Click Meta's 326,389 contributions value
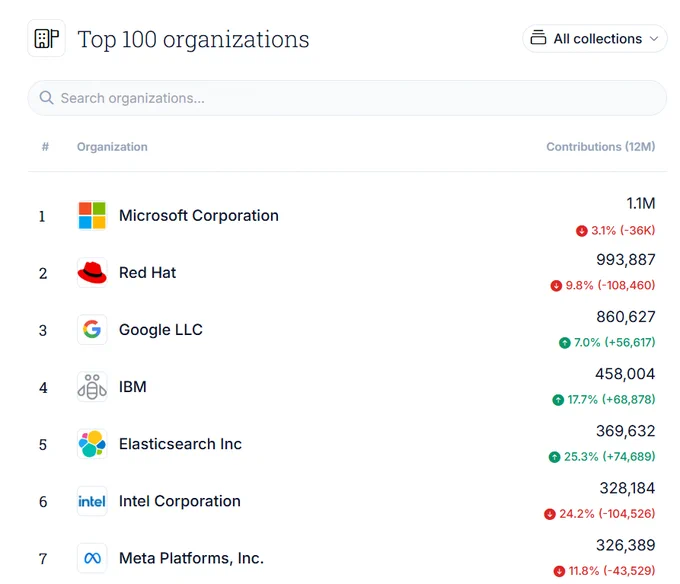 (626, 545)
